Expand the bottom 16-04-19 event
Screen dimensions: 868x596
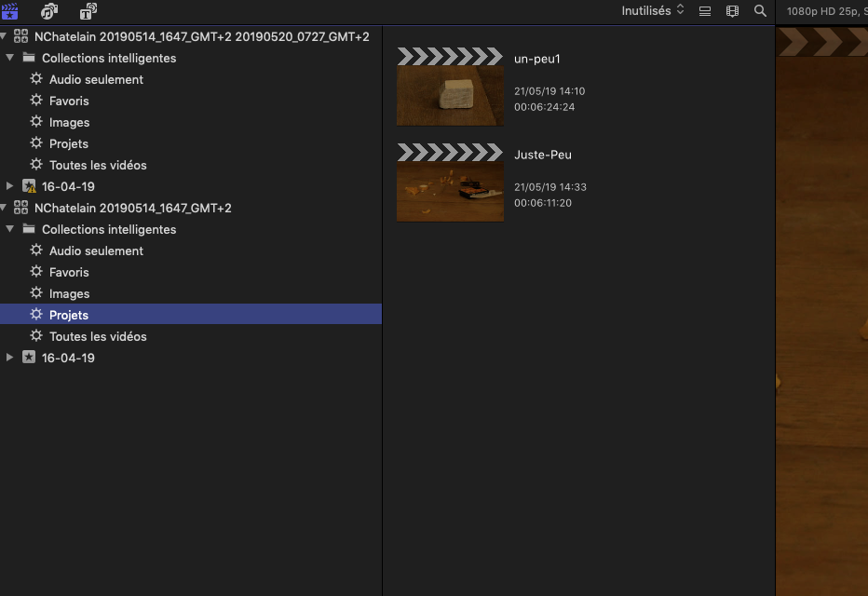10,358
